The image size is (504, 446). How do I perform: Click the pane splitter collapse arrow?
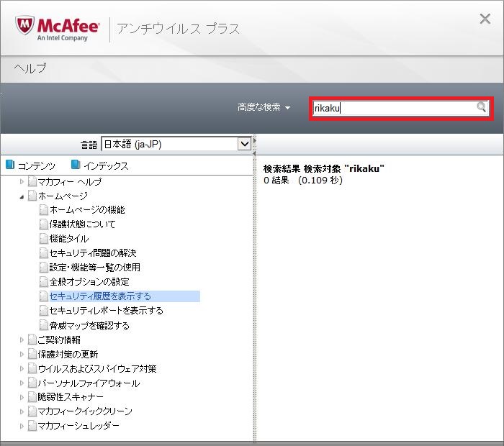pos(254,153)
